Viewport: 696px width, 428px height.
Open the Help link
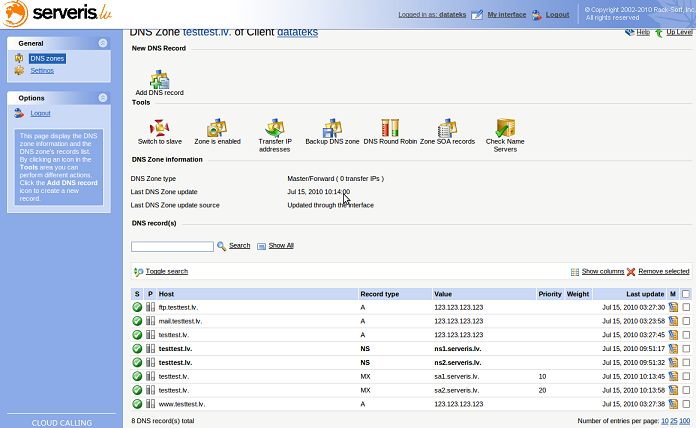pos(643,32)
